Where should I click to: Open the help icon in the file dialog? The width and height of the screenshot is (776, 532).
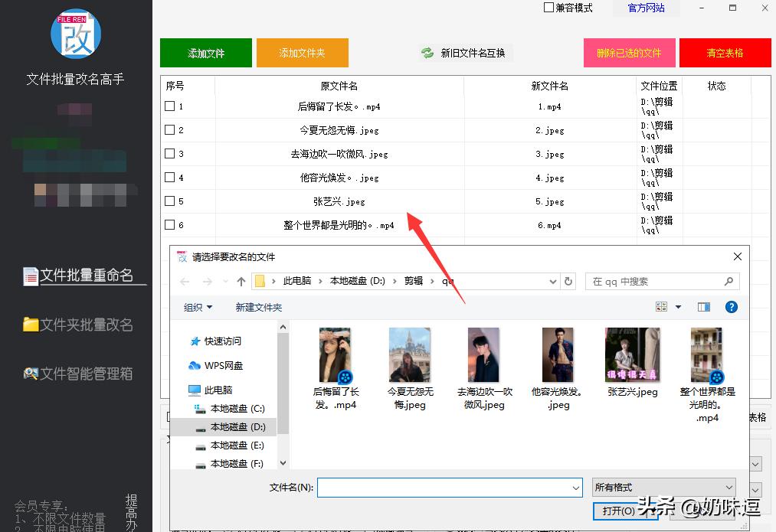point(731,307)
